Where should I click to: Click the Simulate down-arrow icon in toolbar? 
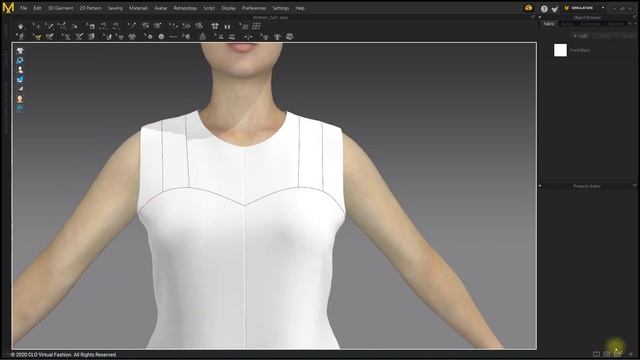(x=20, y=27)
